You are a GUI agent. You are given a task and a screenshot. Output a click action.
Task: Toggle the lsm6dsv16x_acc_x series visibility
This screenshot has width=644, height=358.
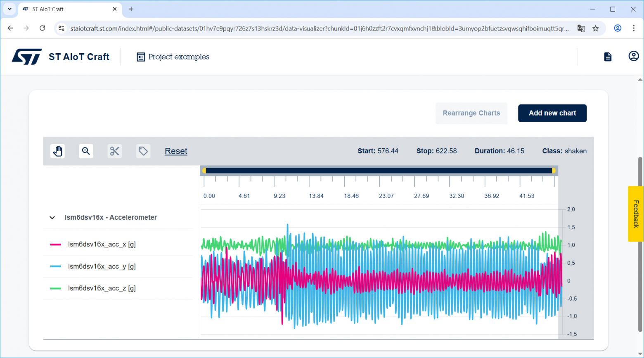pyautogui.click(x=102, y=244)
